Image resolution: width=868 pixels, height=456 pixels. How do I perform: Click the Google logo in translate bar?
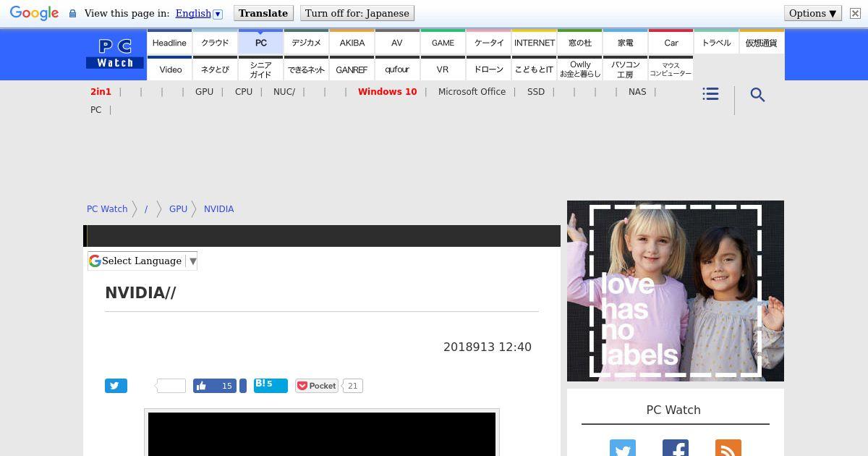[34, 14]
